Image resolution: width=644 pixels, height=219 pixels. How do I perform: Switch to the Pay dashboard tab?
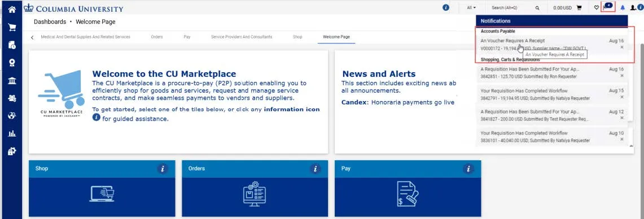[x=187, y=37]
